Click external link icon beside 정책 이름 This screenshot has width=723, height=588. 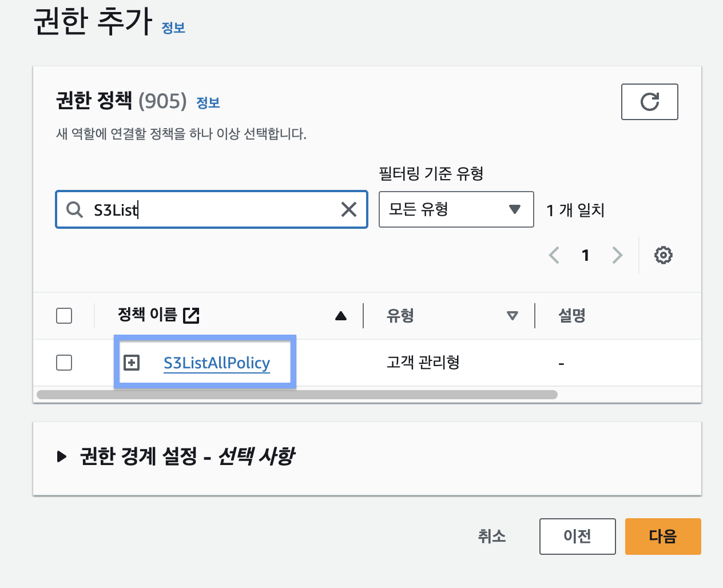[x=191, y=315]
